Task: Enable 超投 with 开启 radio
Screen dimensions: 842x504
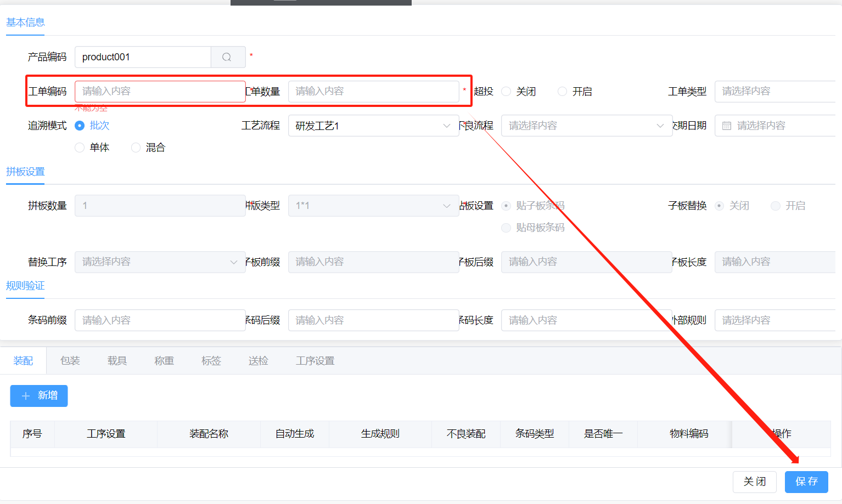Action: (x=563, y=92)
